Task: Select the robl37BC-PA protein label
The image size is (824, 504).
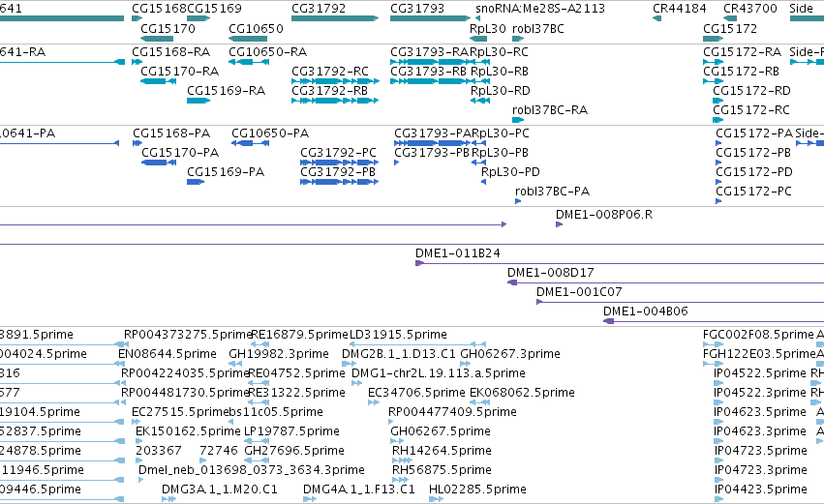Action: click(x=552, y=192)
